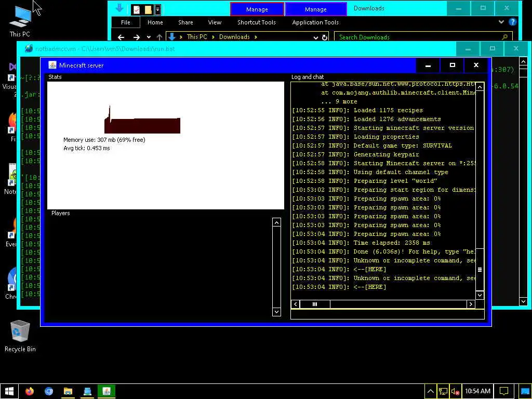Open the Shortcut Tools tab
The height and width of the screenshot is (399, 532).
click(257, 22)
